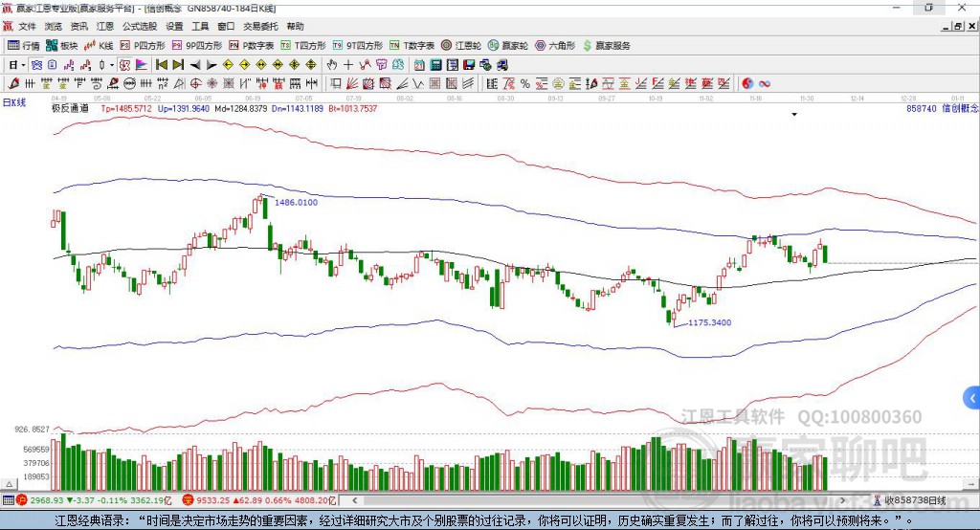Open the T数字表 tool
Screen dimensions: 980x530
(412, 46)
